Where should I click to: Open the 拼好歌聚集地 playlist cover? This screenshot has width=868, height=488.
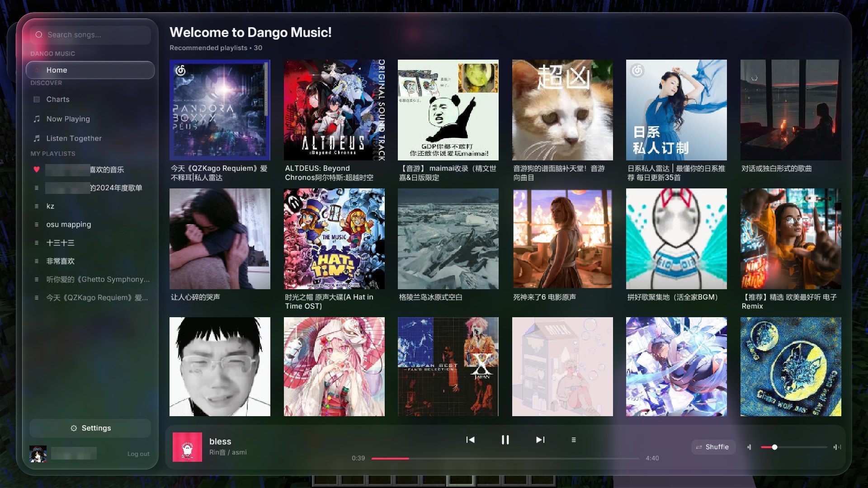pos(676,239)
